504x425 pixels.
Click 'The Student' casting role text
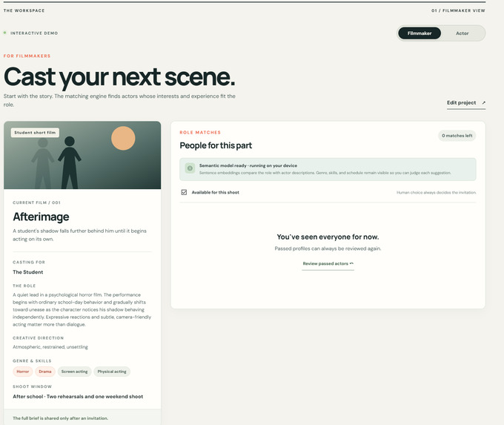[28, 272]
